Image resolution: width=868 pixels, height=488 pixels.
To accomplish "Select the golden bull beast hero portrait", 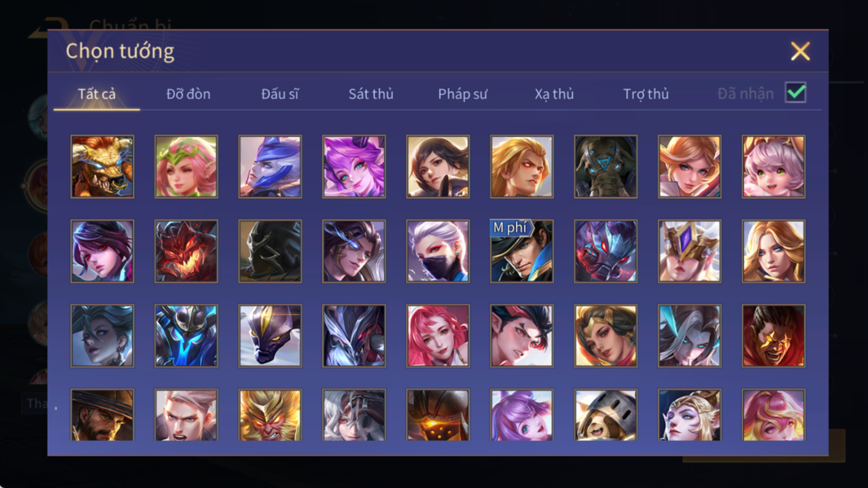I will coord(102,167).
